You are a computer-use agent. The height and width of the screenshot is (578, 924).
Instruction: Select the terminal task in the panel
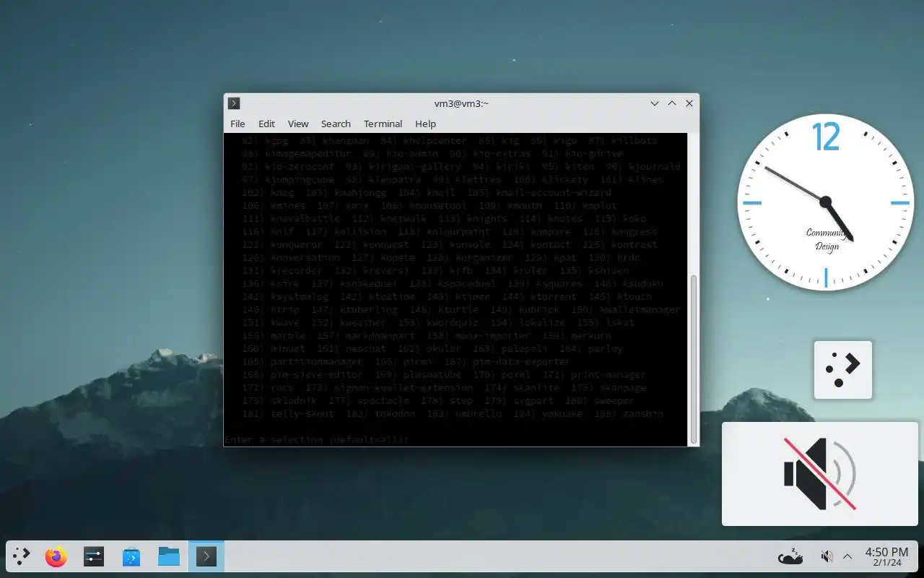click(206, 556)
